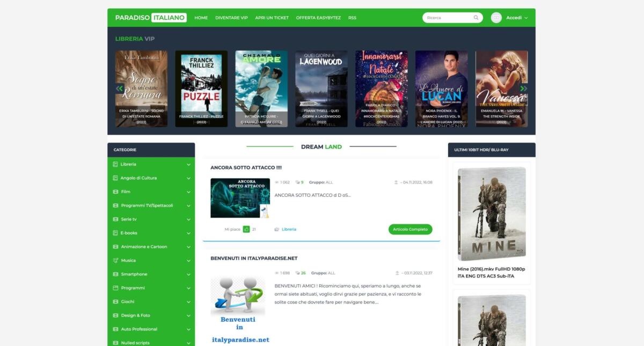Expand the Serie tv category
644x346 pixels.
tap(188, 219)
